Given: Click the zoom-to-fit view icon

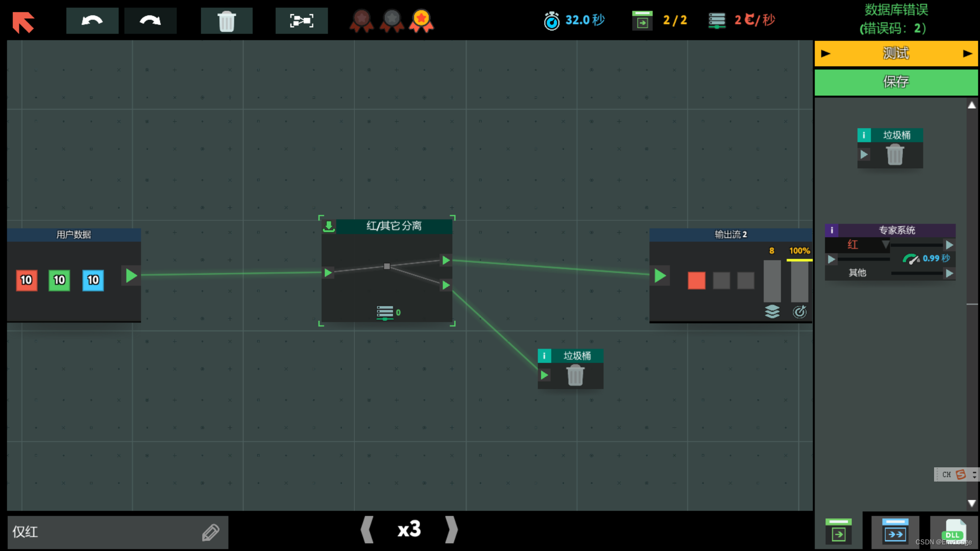Looking at the screenshot, I should tap(301, 20).
